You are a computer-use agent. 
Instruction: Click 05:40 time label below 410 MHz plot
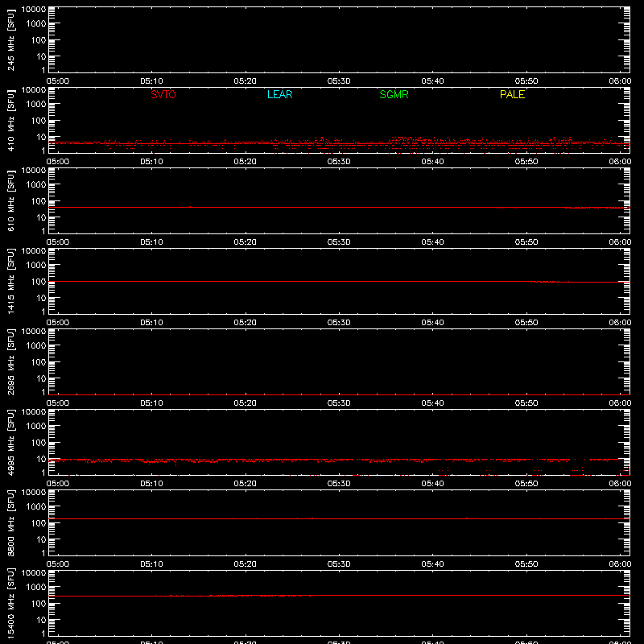coord(432,162)
